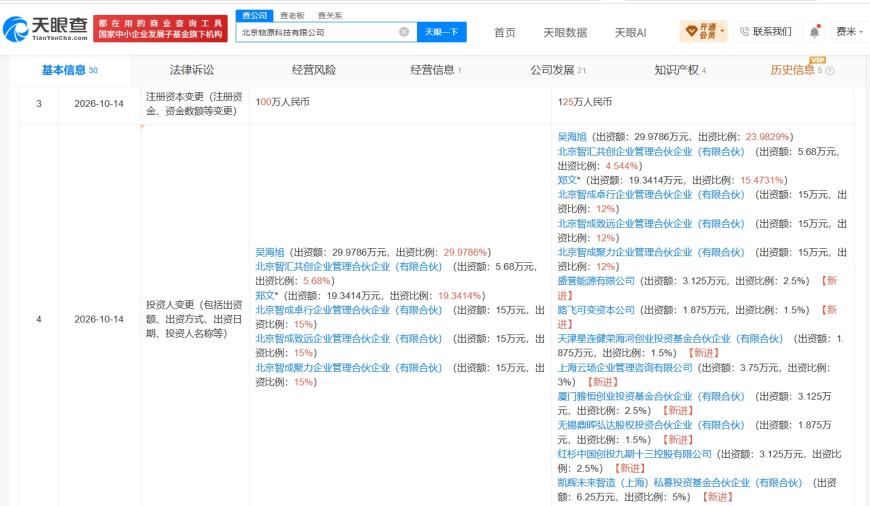Image resolution: width=870 pixels, height=506 pixels.
Task: Go to 首页 home page
Action: point(504,32)
